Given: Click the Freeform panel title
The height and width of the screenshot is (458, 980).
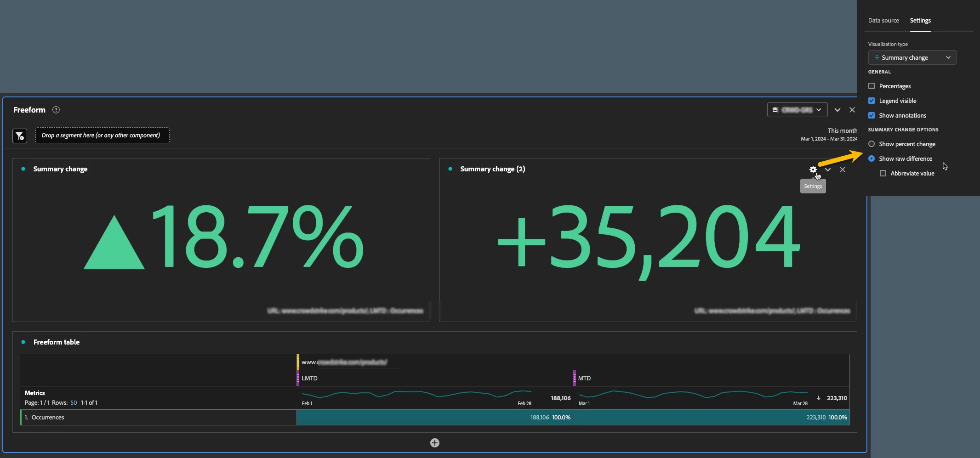Looking at the screenshot, I should [29, 110].
